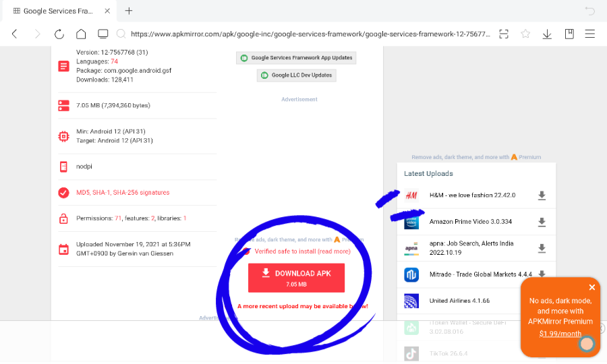Click the apna app icon thumbnail

click(x=411, y=248)
